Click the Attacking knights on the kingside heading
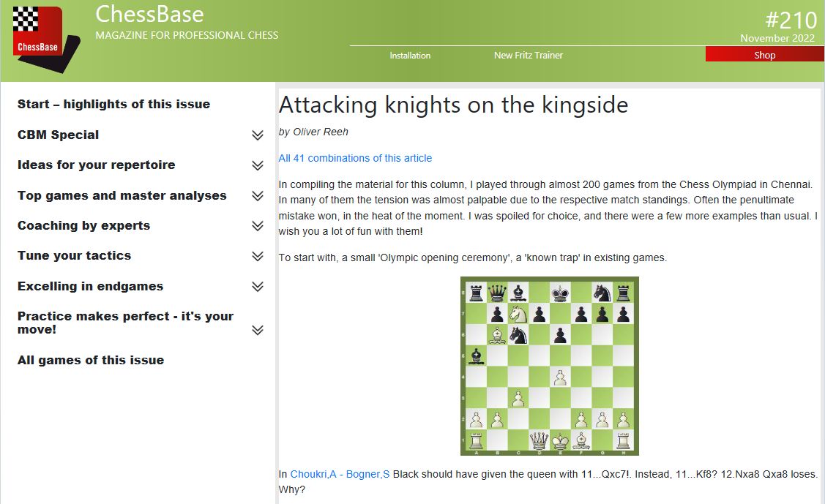The height and width of the screenshot is (504, 825). point(454,105)
